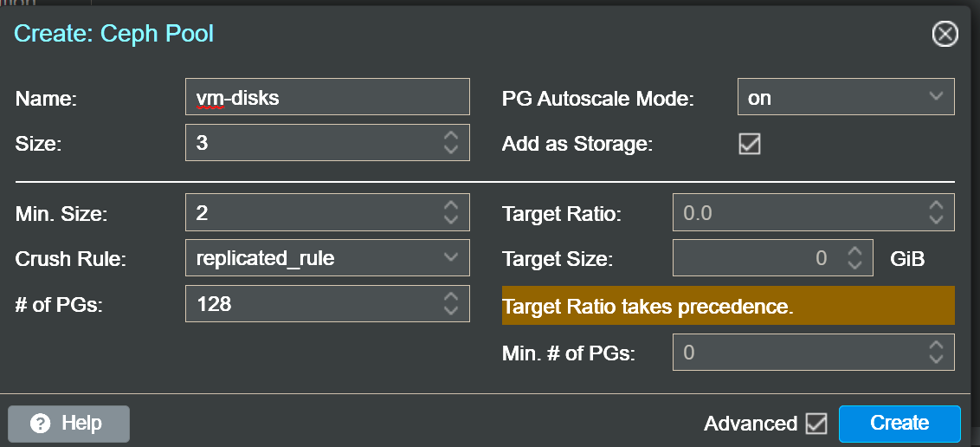Increase Min. Size with up arrow
980x447 pixels.
[451, 205]
